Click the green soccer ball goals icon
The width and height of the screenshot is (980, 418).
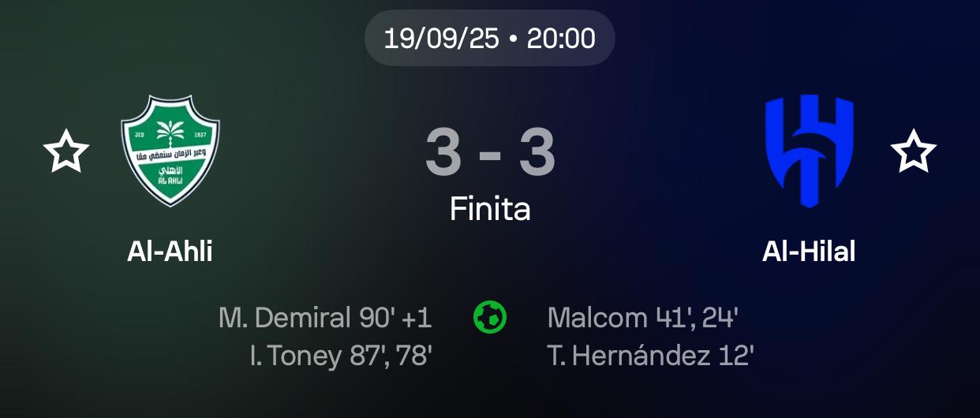[489, 318]
